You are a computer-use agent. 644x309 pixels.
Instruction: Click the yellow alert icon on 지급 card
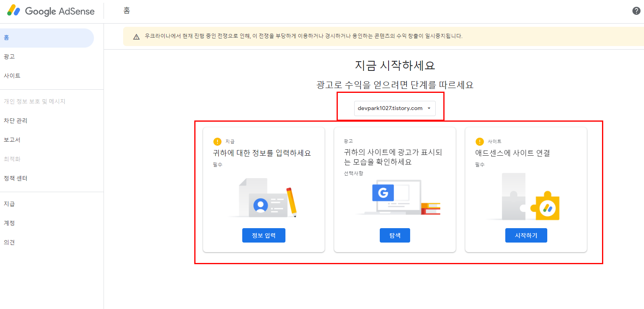click(x=217, y=141)
